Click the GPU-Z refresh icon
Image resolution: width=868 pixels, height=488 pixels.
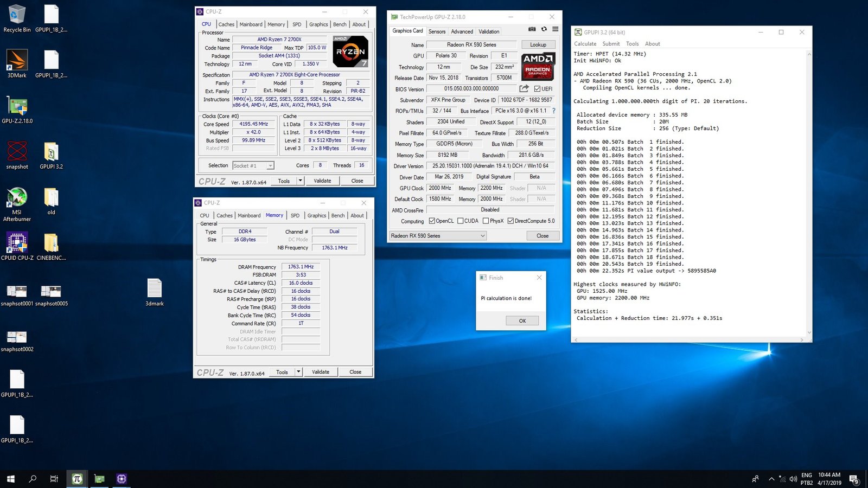pos(544,29)
